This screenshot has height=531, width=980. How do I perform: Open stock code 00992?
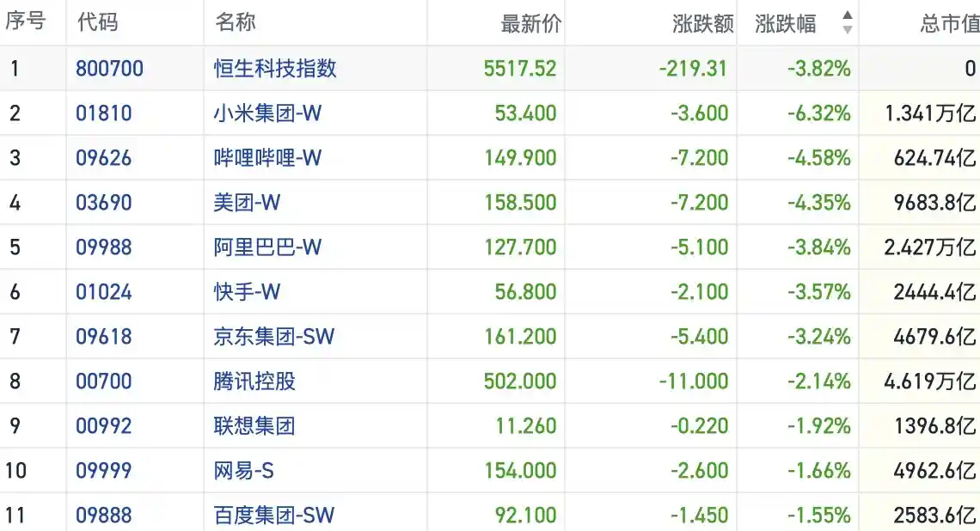point(104,426)
